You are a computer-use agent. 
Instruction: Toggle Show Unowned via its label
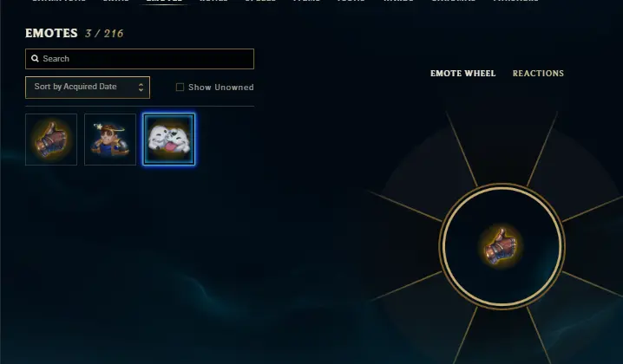[221, 88]
